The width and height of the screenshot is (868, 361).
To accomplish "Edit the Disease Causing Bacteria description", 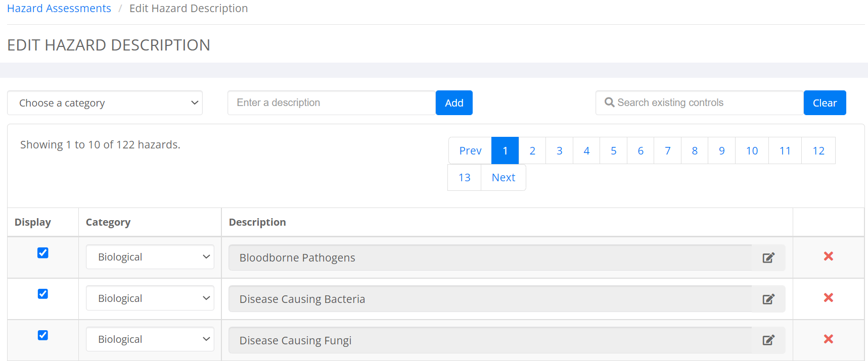I will pos(768,299).
